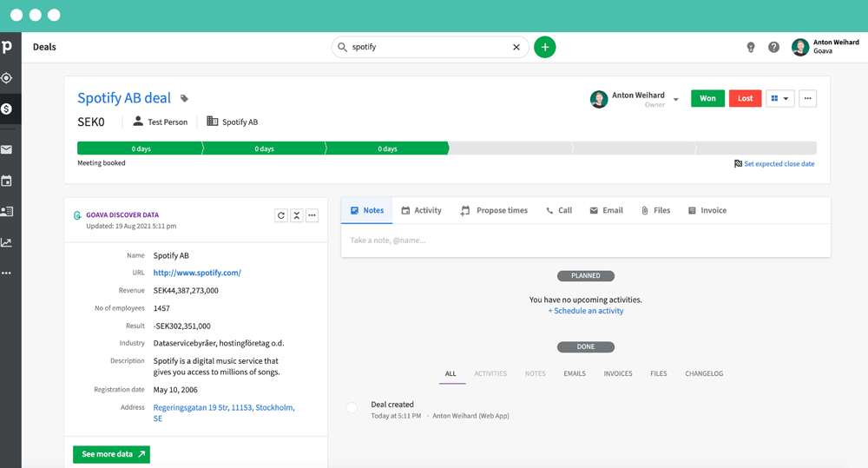Select the first green pipeline stage
868x468 pixels.
click(x=140, y=148)
